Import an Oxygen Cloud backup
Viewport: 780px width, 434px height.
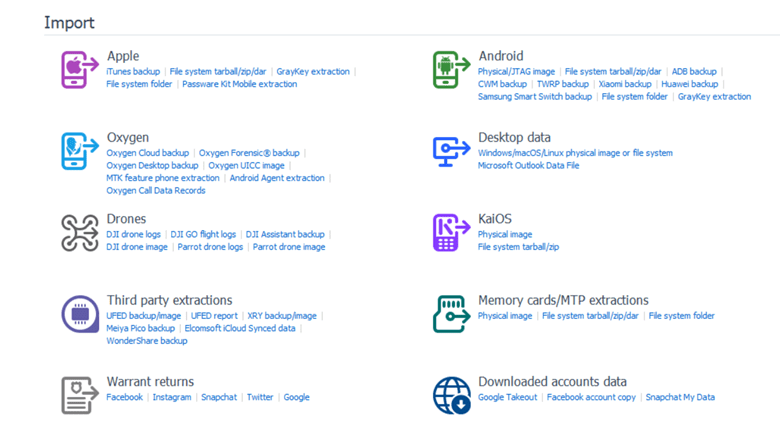pos(148,153)
